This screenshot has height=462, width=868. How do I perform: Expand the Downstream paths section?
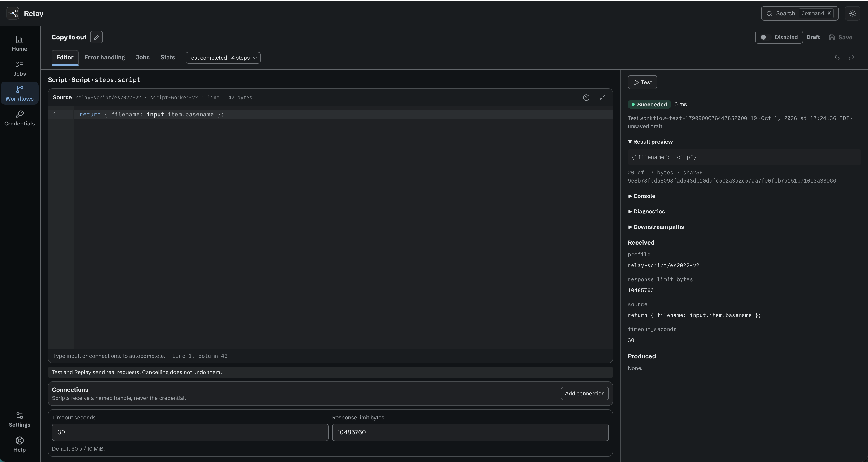pyautogui.click(x=656, y=227)
